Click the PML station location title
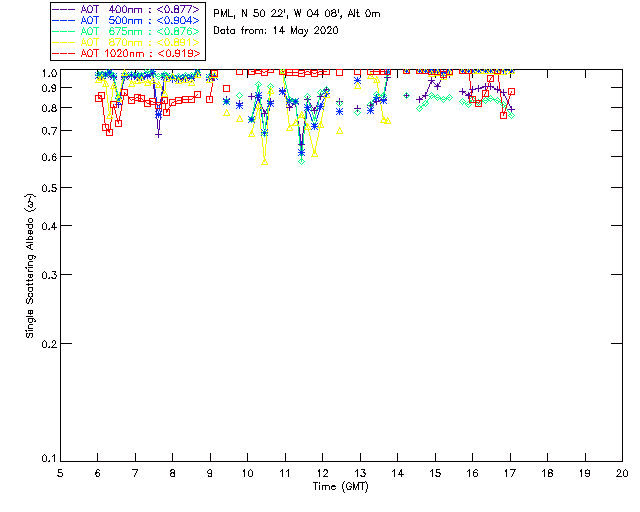This screenshot has height=512, width=640. [x=297, y=13]
